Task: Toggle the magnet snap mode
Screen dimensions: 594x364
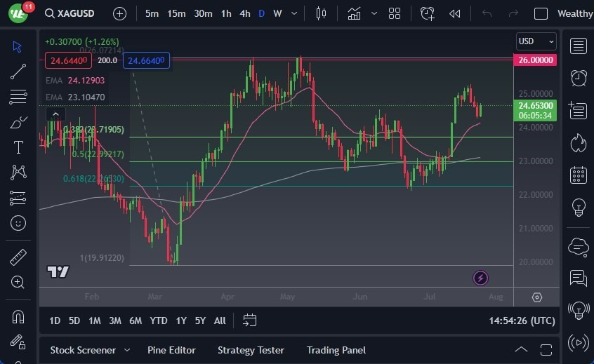Action: click(18, 316)
